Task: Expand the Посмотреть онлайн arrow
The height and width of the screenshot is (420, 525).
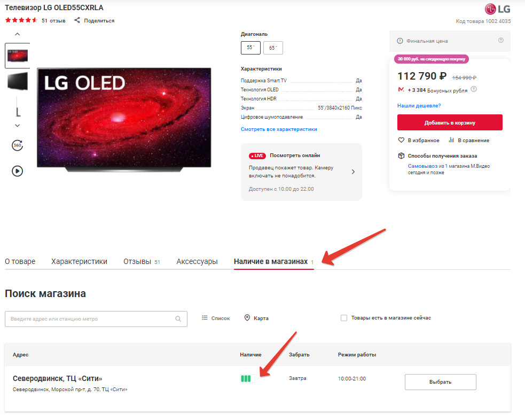Action: point(353,172)
